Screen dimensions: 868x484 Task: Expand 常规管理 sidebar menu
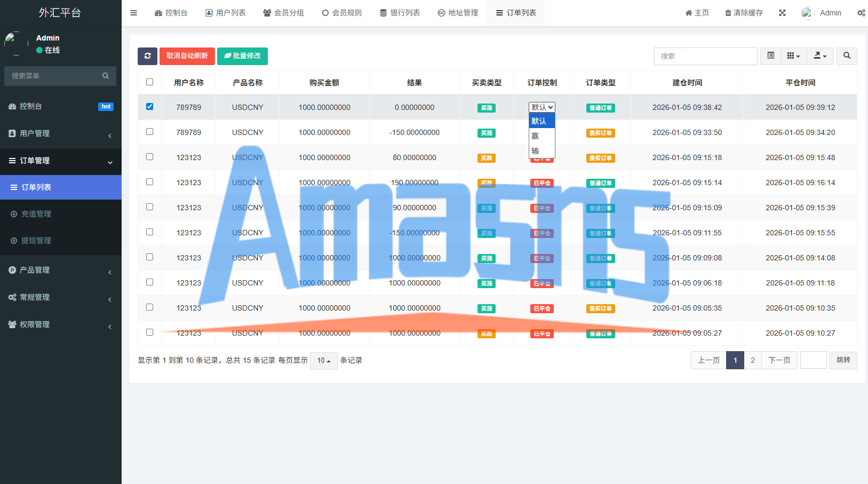pos(61,297)
